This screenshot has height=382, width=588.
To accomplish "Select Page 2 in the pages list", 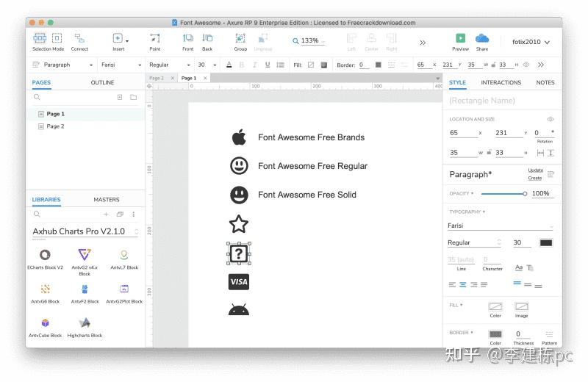I will coord(85,126).
